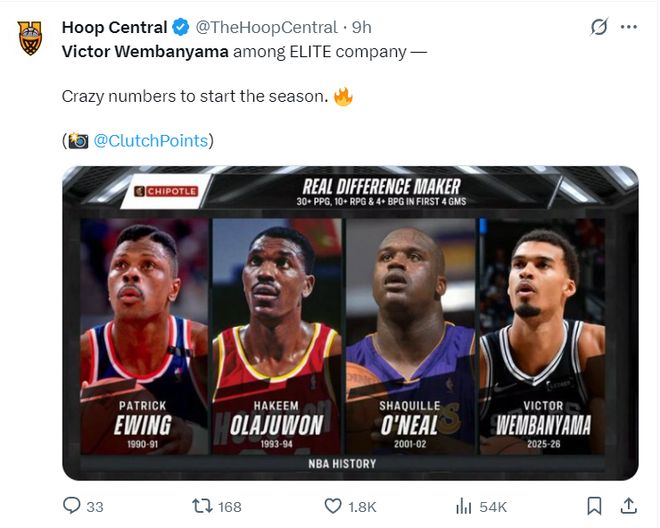Screen dimensions: 660x528
Task: Open the @ClutchPoints mention link
Action: coord(150,141)
